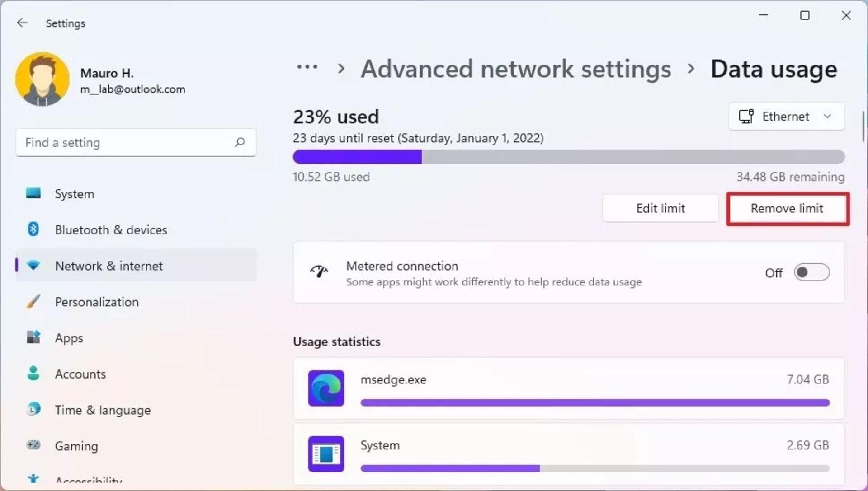Click the Remove limit button
Viewport: 868px width, 491px height.
tap(787, 208)
